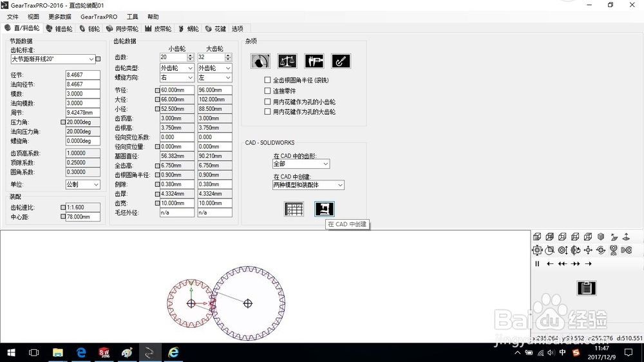Image resolution: width=644 pixels, height=362 pixels.
Task: Click the double right arrow fast-forward button
Action: pyautogui.click(x=575, y=264)
